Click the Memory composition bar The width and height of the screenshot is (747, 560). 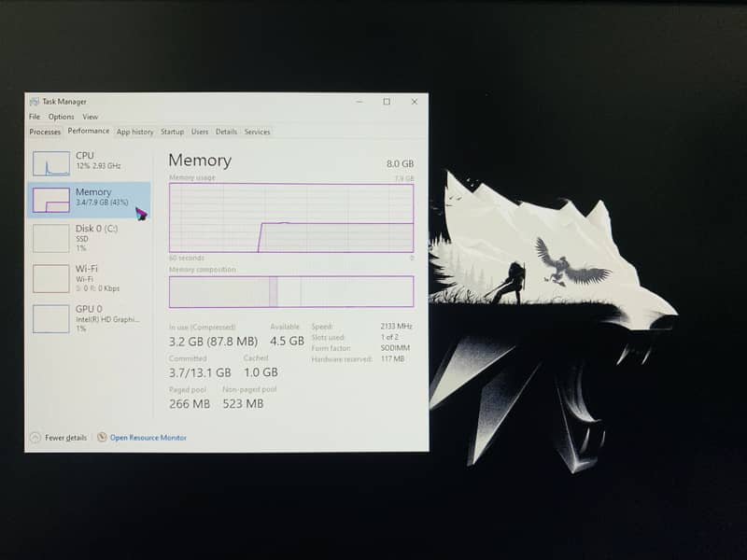pyautogui.click(x=290, y=291)
